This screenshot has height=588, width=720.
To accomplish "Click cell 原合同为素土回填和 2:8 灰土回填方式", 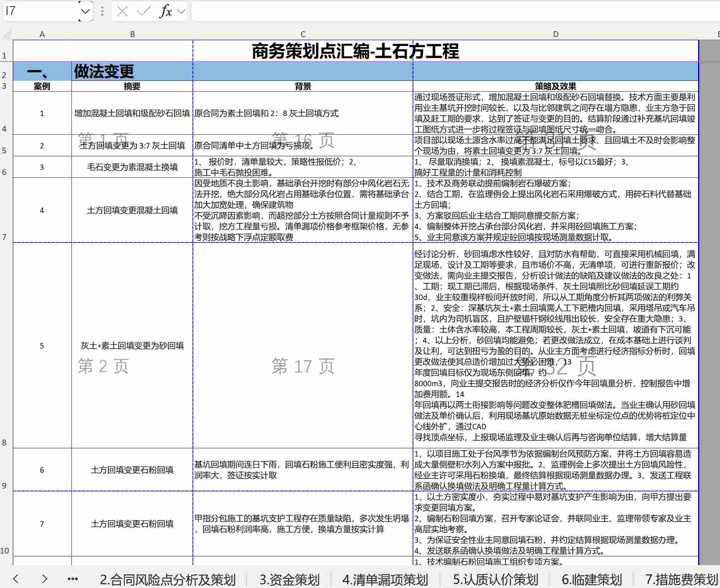I will 303,113.
